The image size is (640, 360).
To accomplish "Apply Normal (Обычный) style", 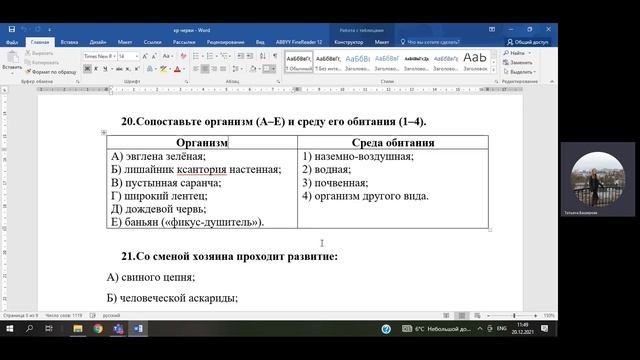I will (299, 62).
